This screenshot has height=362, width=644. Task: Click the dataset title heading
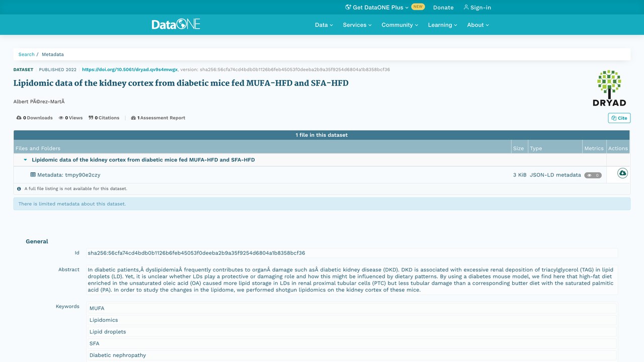pos(181,83)
